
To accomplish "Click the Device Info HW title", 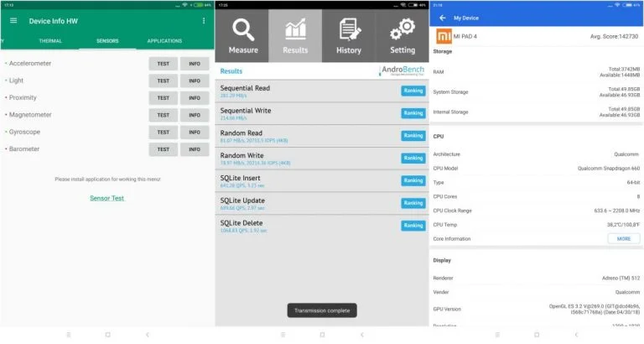I will 54,21.
